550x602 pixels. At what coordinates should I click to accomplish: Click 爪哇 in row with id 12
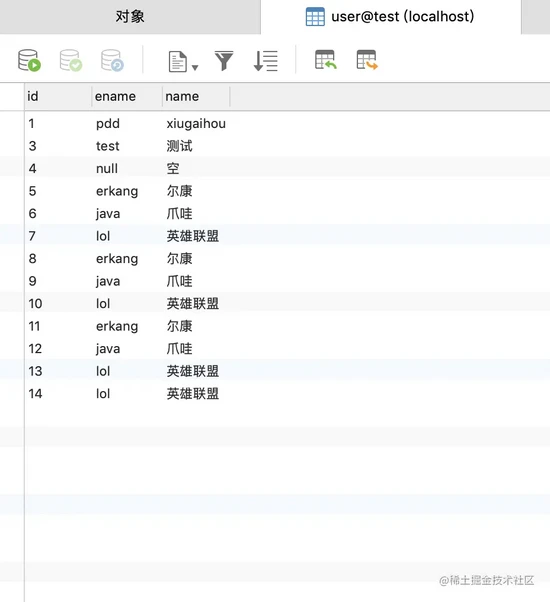tap(179, 349)
